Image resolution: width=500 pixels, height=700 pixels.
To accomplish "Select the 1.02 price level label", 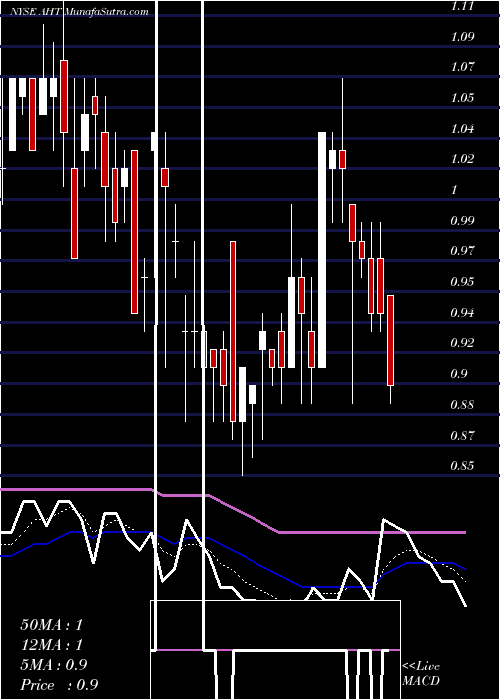I will 462,159.
